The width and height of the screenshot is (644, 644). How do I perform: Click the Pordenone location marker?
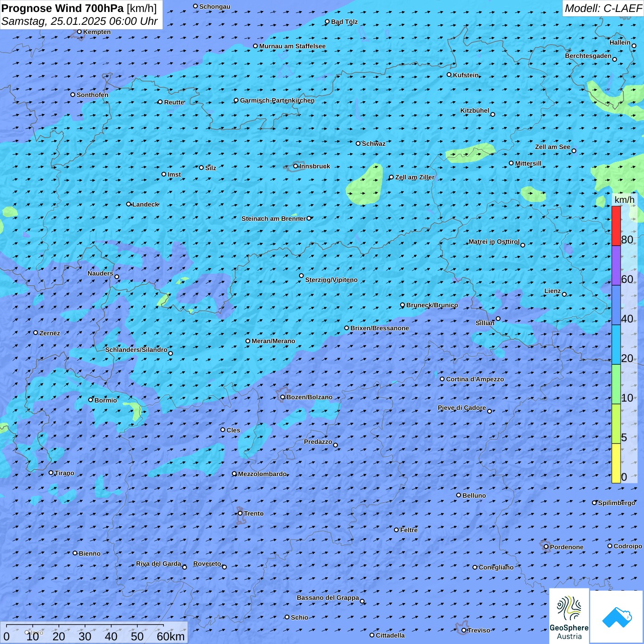[x=546, y=546]
